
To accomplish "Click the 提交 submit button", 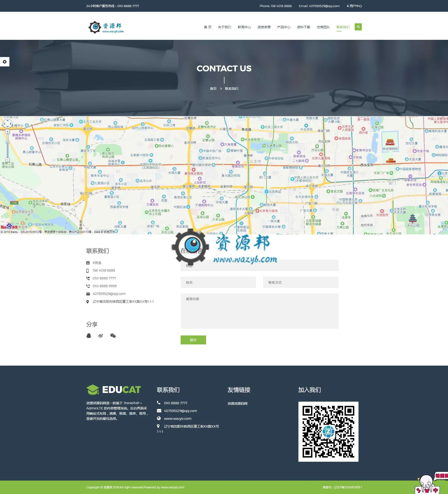I will coord(193,340).
